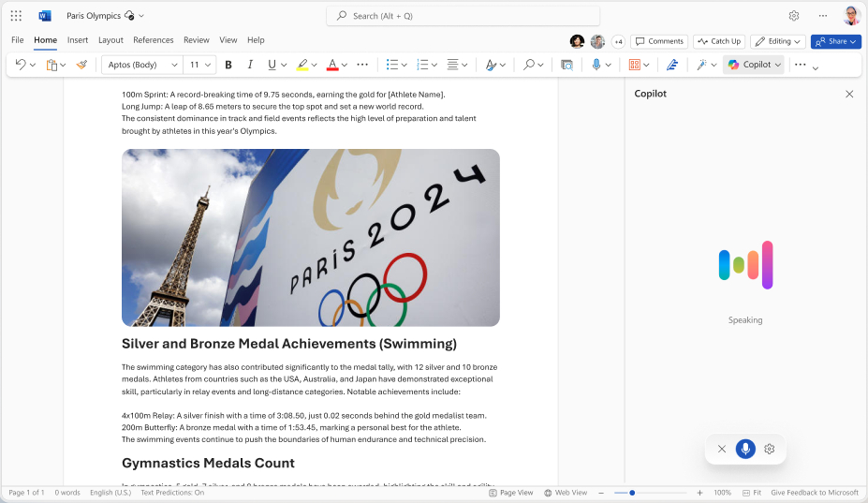Click the Fit zoom button
Screen dimensions: 868x503
[752, 493]
